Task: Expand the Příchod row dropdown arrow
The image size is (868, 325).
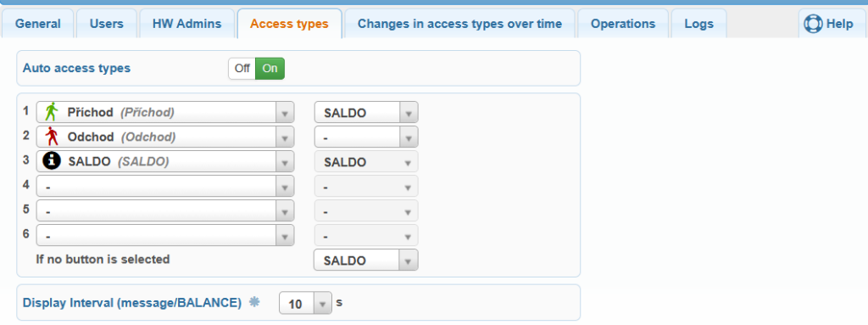Action: click(285, 113)
